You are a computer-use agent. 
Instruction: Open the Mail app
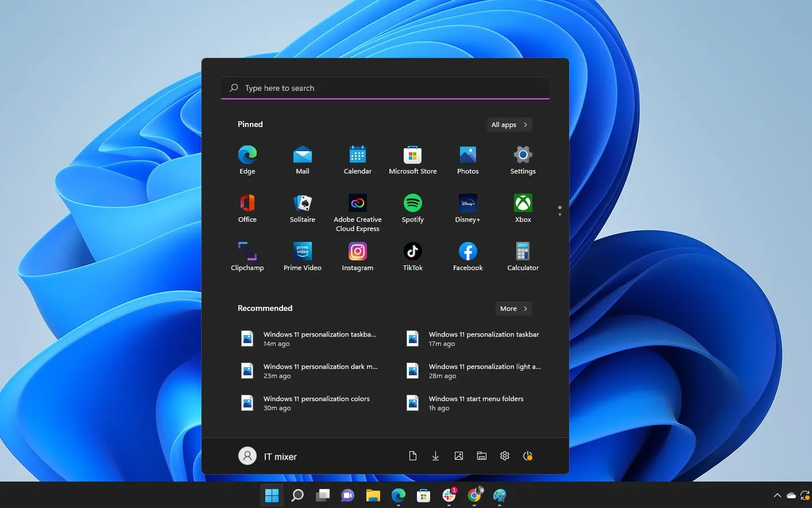point(302,160)
